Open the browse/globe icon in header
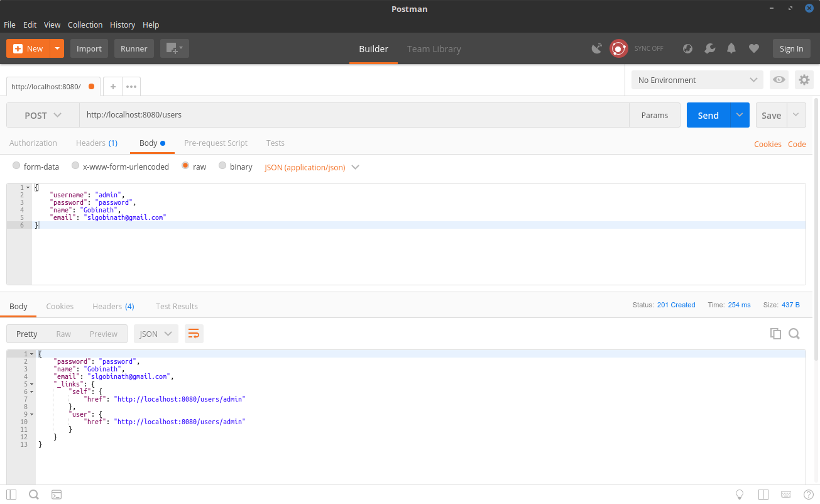The width and height of the screenshot is (820, 504). [687, 48]
